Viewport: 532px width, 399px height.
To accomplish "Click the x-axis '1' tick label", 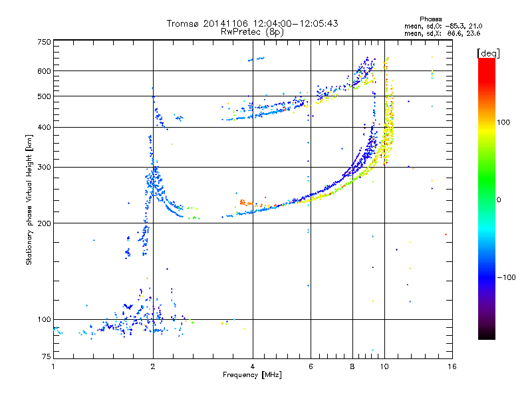I will coord(53,366).
